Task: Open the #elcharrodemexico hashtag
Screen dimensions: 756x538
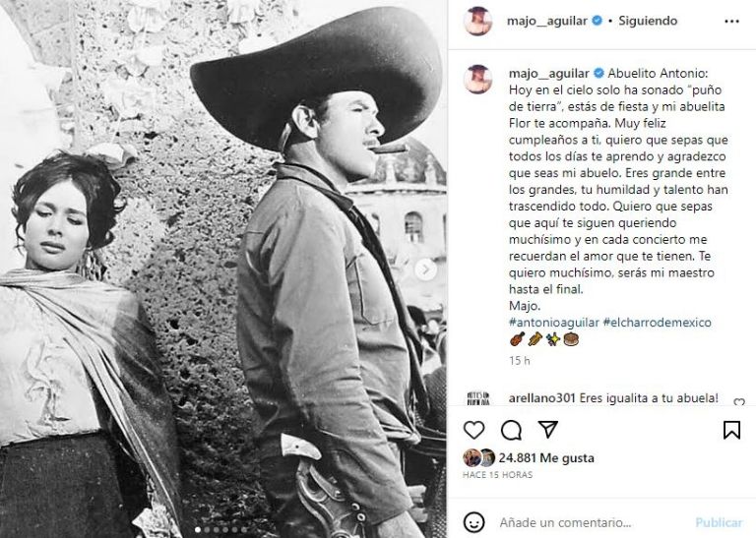Action: (x=657, y=323)
